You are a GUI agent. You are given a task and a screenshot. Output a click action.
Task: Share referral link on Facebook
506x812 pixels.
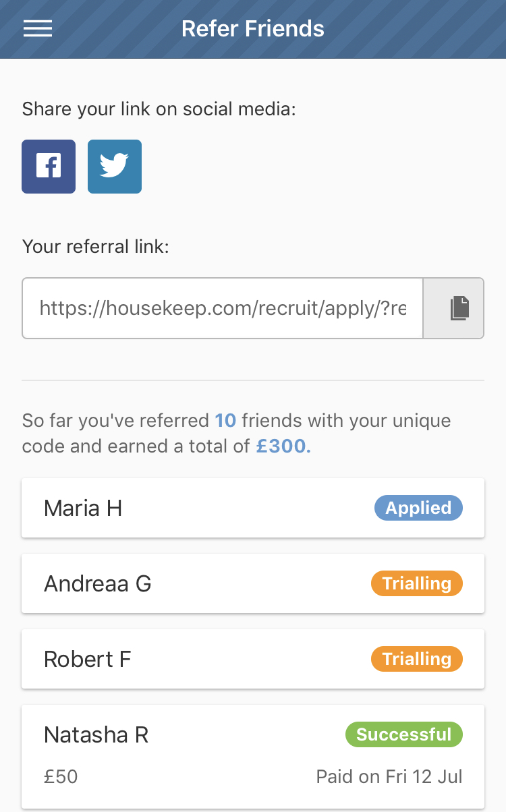49,167
